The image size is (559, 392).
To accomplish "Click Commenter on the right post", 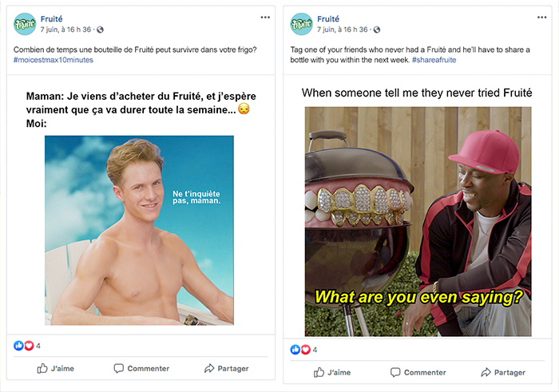I will [418, 372].
